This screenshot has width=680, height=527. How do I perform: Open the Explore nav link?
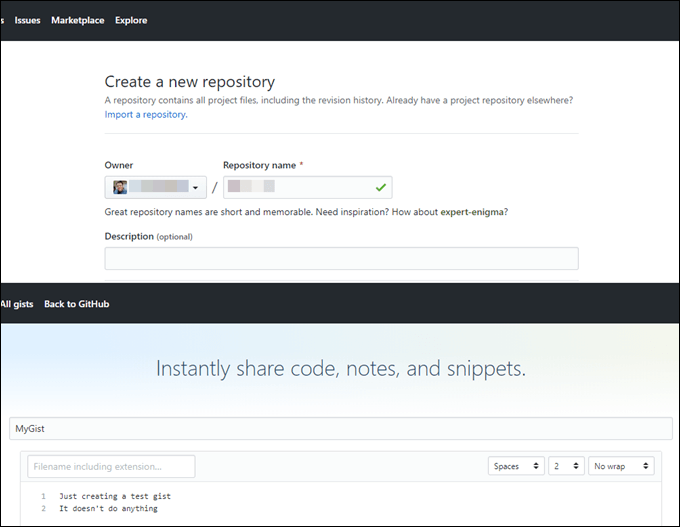(131, 20)
